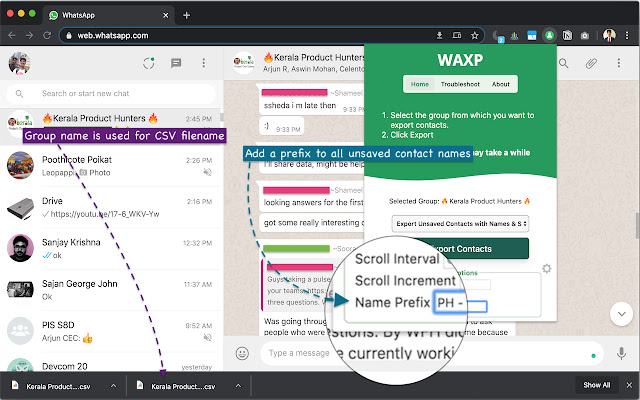The height and width of the screenshot is (400, 640).
Task: Click the Name Prefix input field
Action: pyautogui.click(x=461, y=303)
